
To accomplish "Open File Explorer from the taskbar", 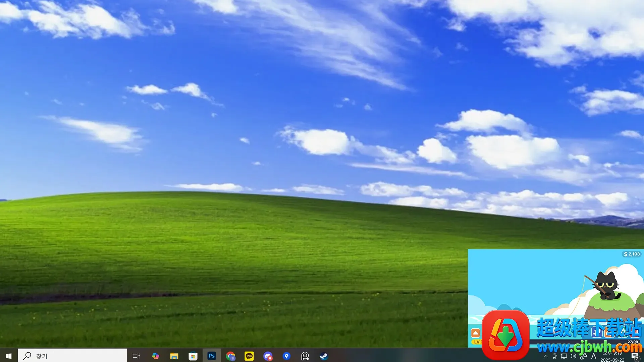I will 174,356.
